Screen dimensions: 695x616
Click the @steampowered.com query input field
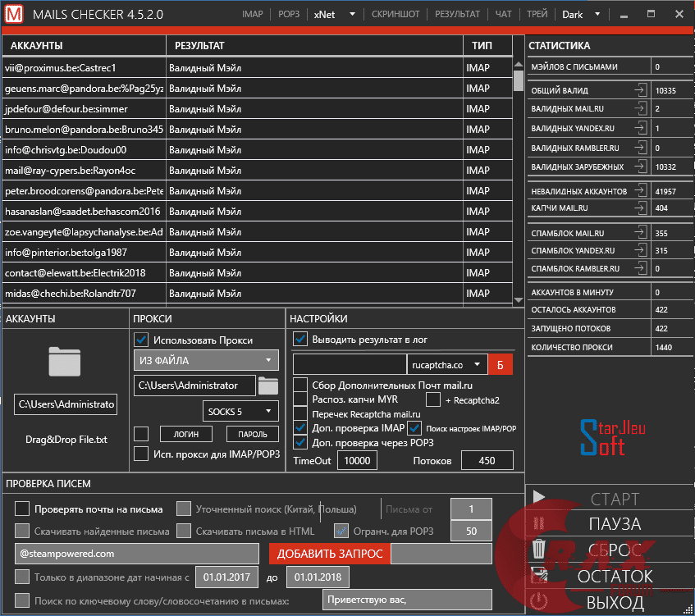tap(135, 554)
